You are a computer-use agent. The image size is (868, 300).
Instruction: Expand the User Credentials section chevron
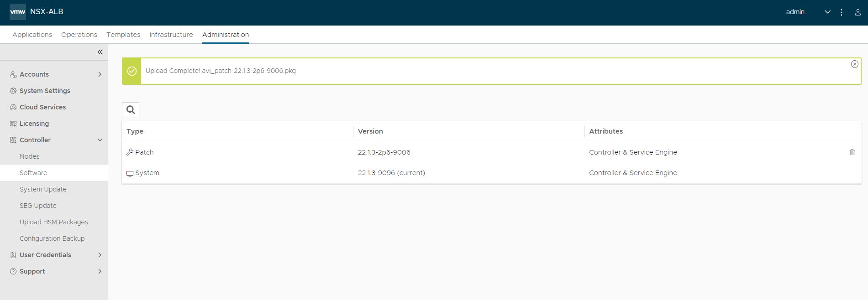coord(100,255)
